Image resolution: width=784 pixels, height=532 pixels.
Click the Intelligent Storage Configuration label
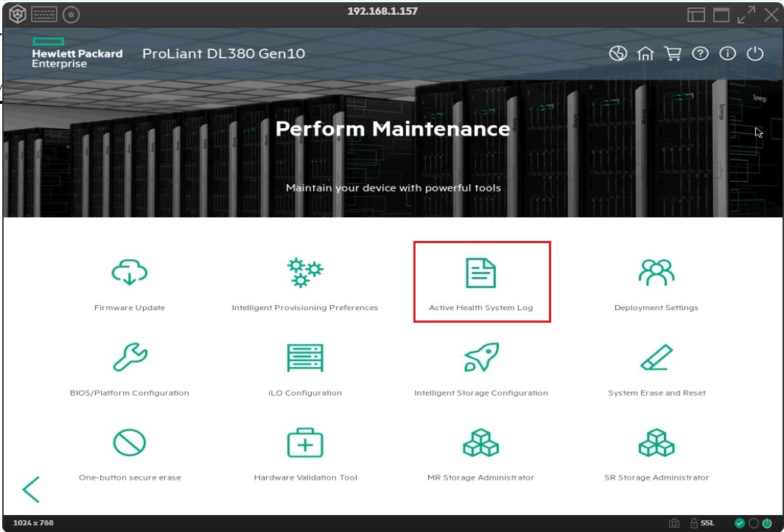point(481,393)
